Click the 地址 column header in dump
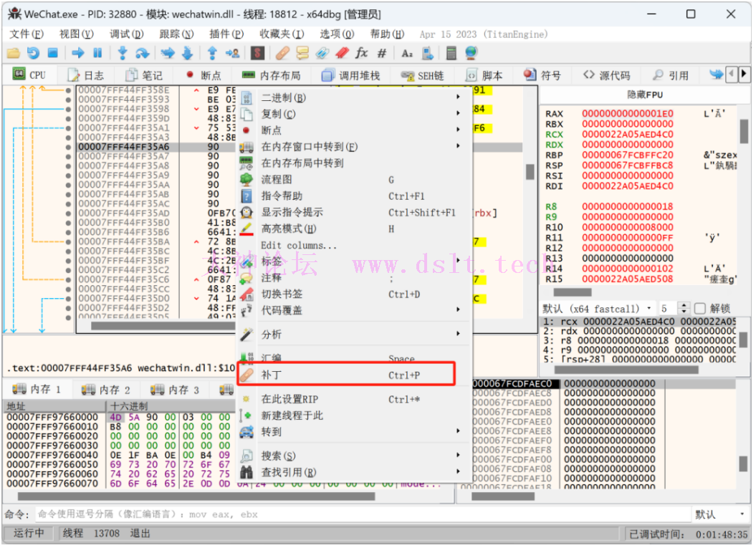The height and width of the screenshot is (548, 756). click(x=54, y=406)
